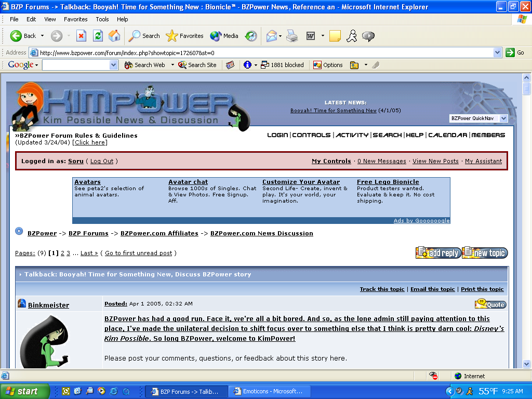Viewport: 532px width, 399px height.
Task: Go to the Home page icon
Action: pyautogui.click(x=114, y=36)
